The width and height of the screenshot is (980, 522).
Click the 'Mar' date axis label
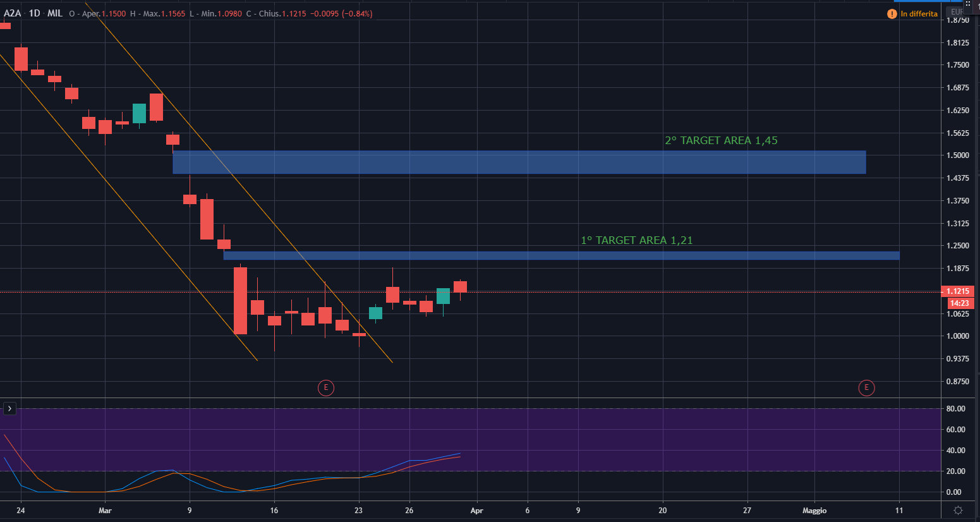point(105,510)
